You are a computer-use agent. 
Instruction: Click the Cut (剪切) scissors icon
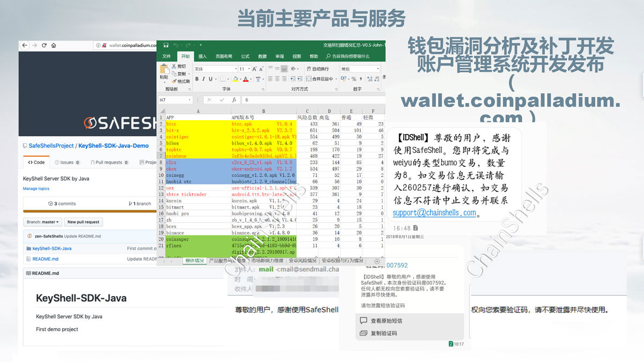point(174,67)
